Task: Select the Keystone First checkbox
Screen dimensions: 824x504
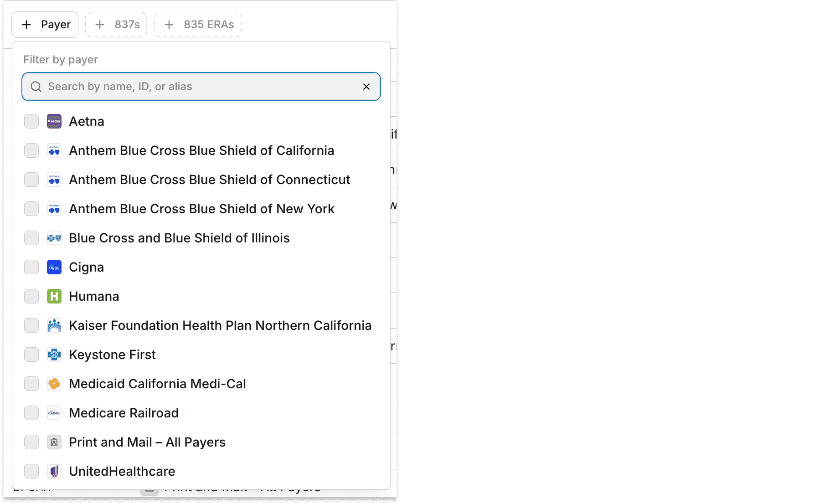Action: 31,355
